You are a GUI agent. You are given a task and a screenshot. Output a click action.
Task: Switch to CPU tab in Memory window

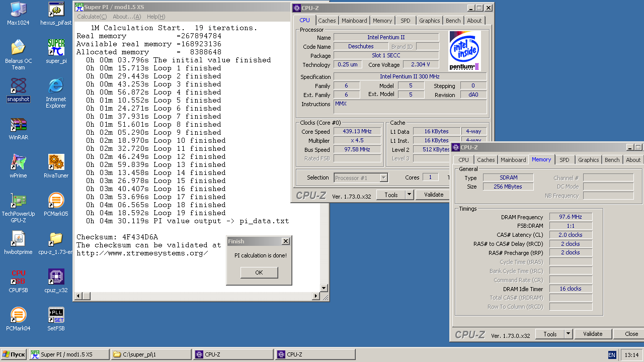coord(463,160)
